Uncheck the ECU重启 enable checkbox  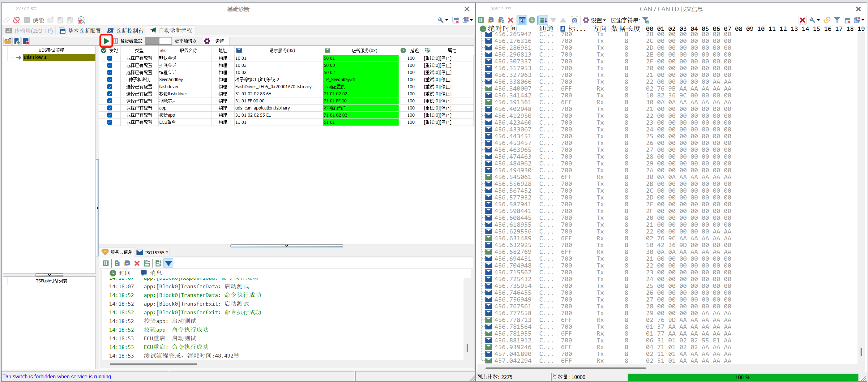click(x=109, y=122)
